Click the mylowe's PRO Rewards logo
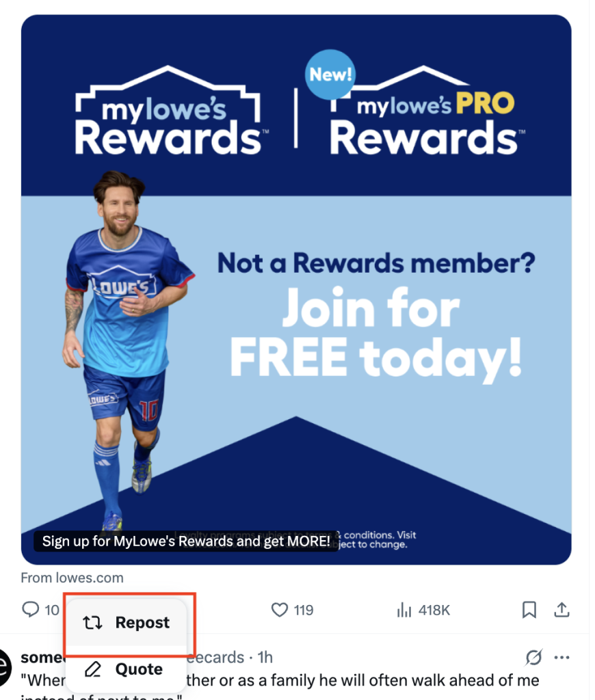 coord(427,111)
